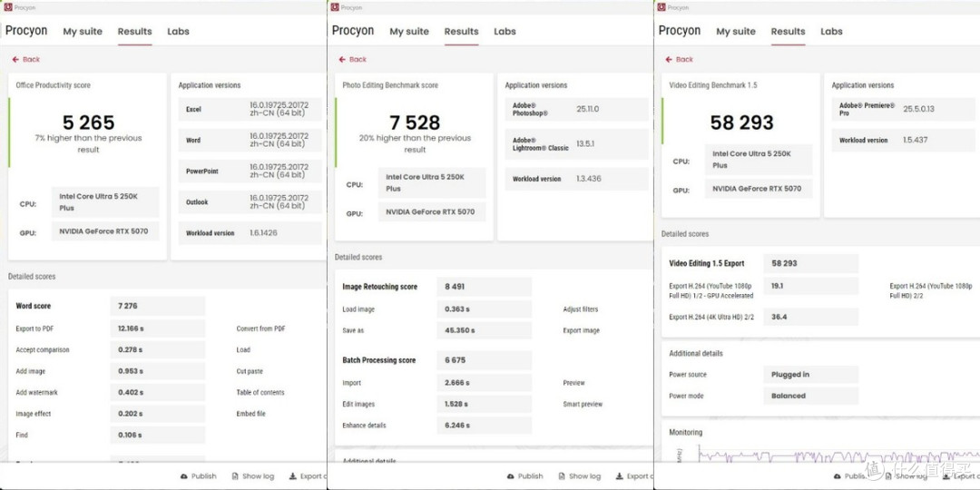The height and width of the screenshot is (490, 980).
Task: Open Results tab in Video Editing window
Action: (789, 31)
